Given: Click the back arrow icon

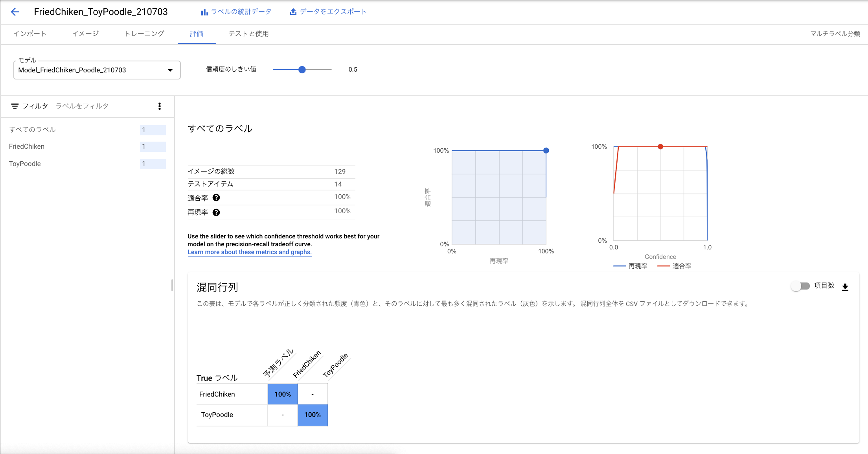Looking at the screenshot, I should pyautogui.click(x=15, y=12).
